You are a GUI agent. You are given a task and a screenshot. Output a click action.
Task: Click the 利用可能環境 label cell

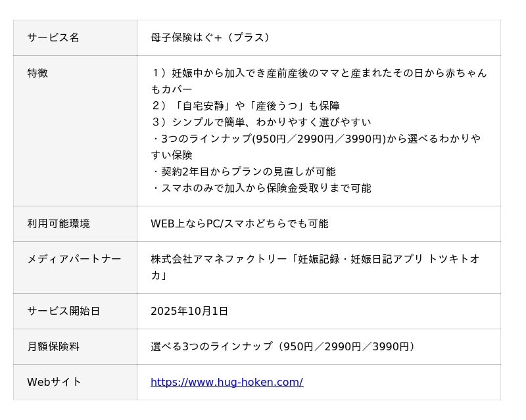click(x=59, y=223)
